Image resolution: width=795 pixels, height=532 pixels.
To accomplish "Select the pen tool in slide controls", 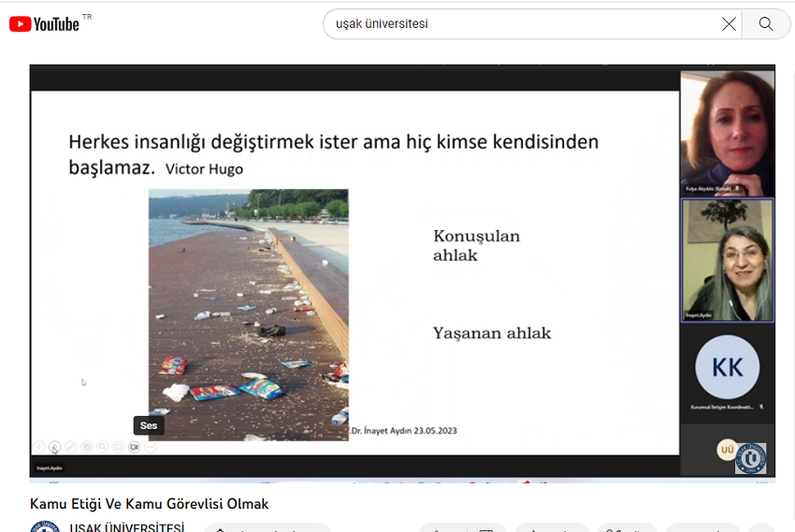I will [71, 447].
